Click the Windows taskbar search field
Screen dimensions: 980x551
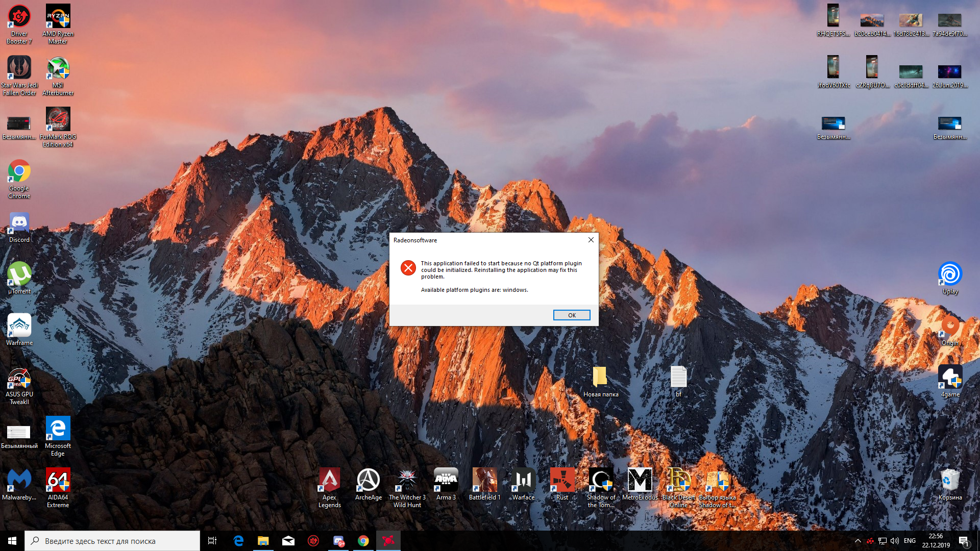click(112, 541)
